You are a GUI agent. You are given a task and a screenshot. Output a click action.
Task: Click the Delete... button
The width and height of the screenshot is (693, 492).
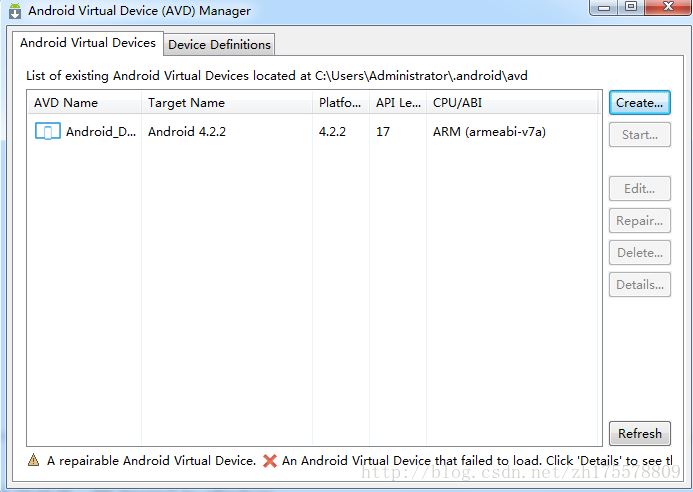tap(639, 253)
